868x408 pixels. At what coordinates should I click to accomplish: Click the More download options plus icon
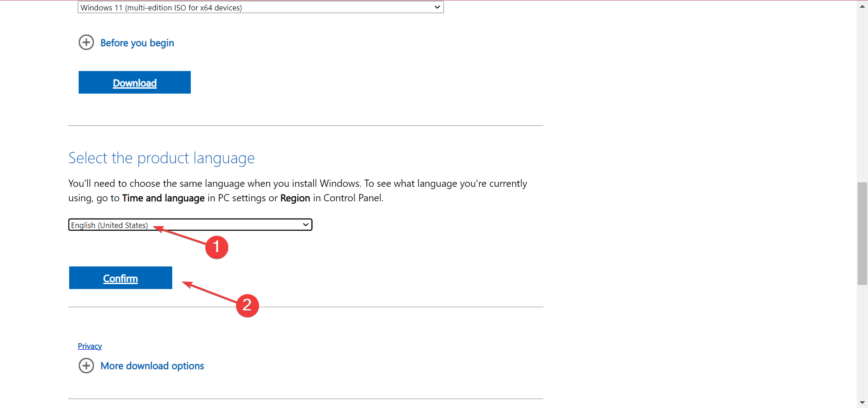pyautogui.click(x=86, y=365)
